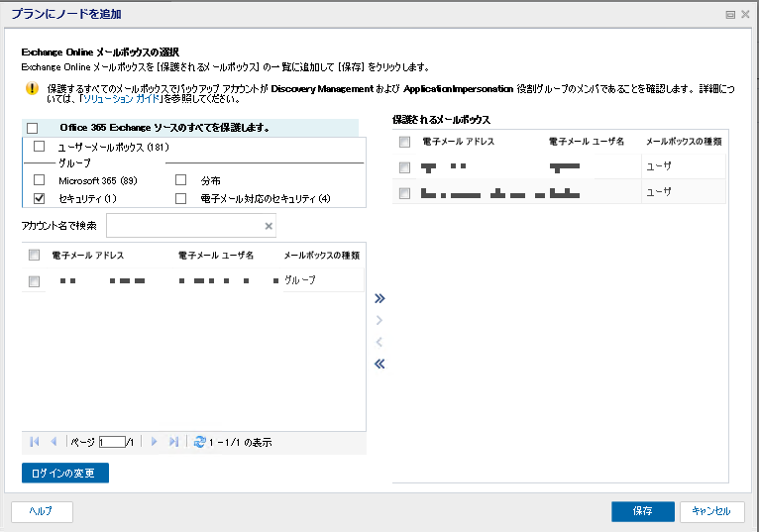759x532 pixels.
Task: Close the プランにノードを追加 dialog
Action: 745,15
